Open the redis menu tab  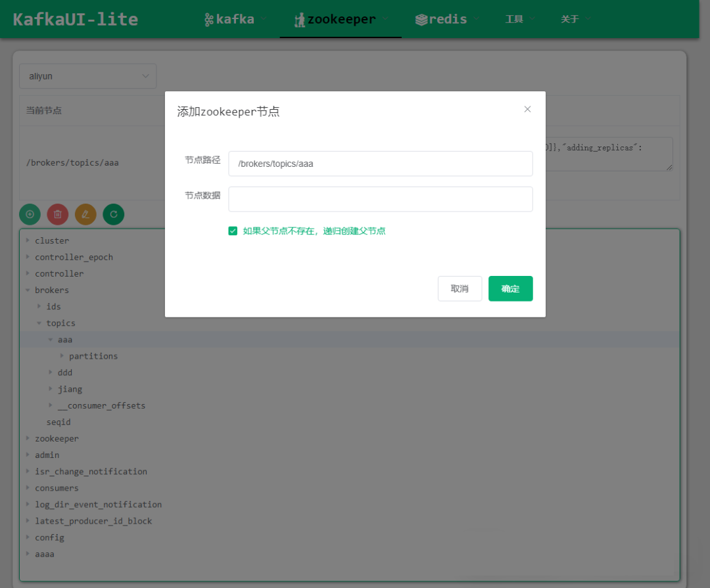[446, 19]
